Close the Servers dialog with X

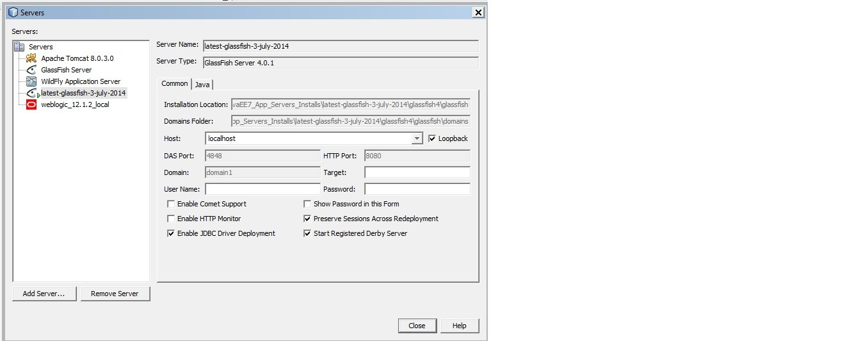coord(478,12)
